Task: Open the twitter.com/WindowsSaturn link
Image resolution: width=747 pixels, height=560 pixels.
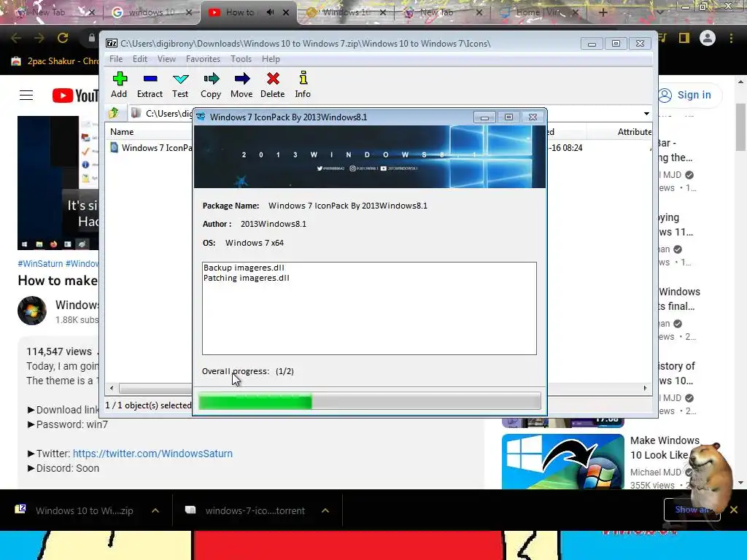Action: click(152, 454)
